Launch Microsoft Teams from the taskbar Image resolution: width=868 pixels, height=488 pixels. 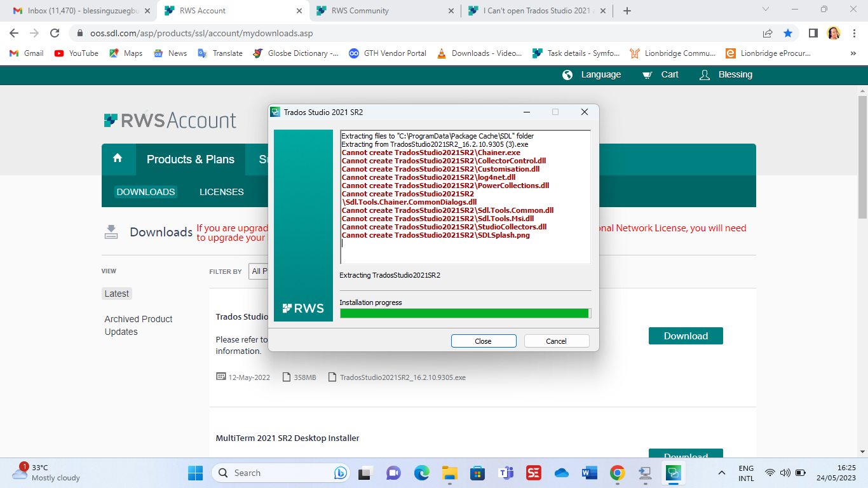506,473
